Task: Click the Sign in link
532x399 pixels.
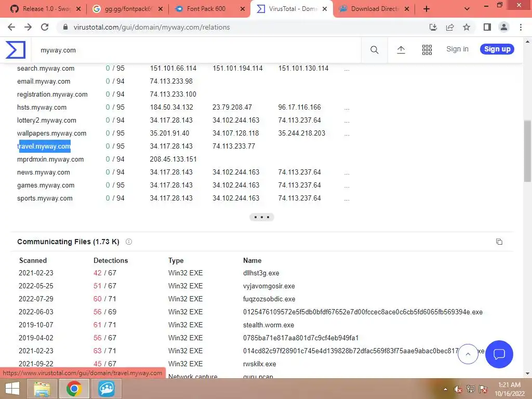Action: (x=457, y=49)
